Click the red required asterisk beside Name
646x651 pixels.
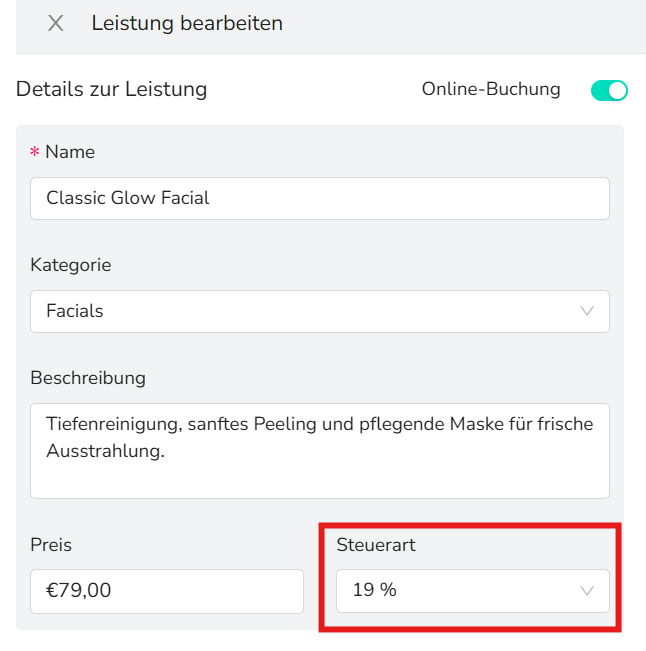[x=35, y=153]
